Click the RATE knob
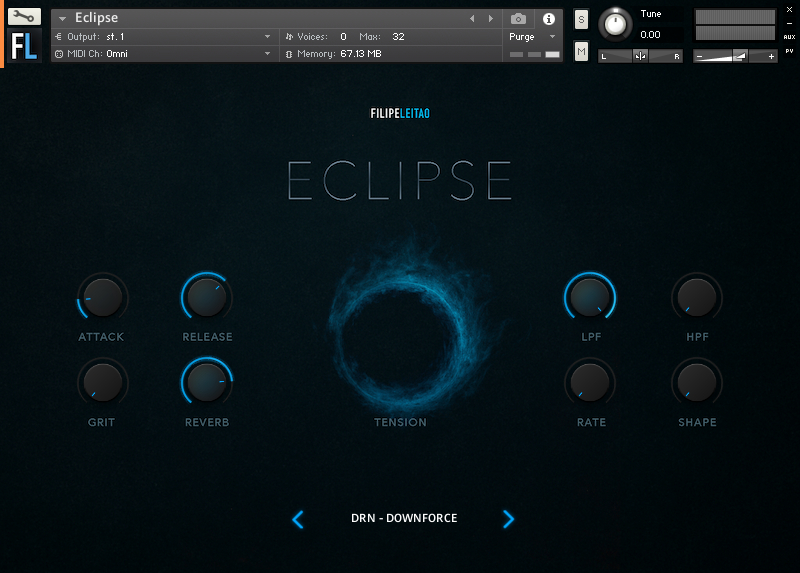This screenshot has height=573, width=800. (590, 383)
